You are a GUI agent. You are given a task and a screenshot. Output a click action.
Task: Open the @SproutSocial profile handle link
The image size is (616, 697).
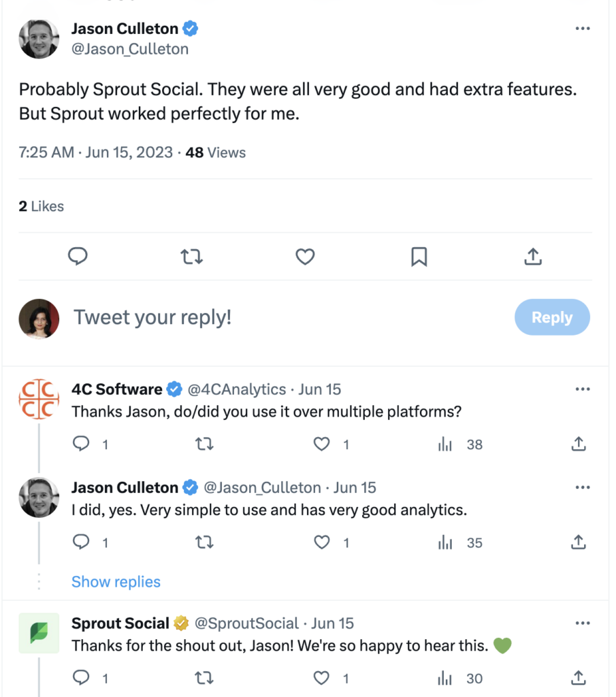(246, 623)
